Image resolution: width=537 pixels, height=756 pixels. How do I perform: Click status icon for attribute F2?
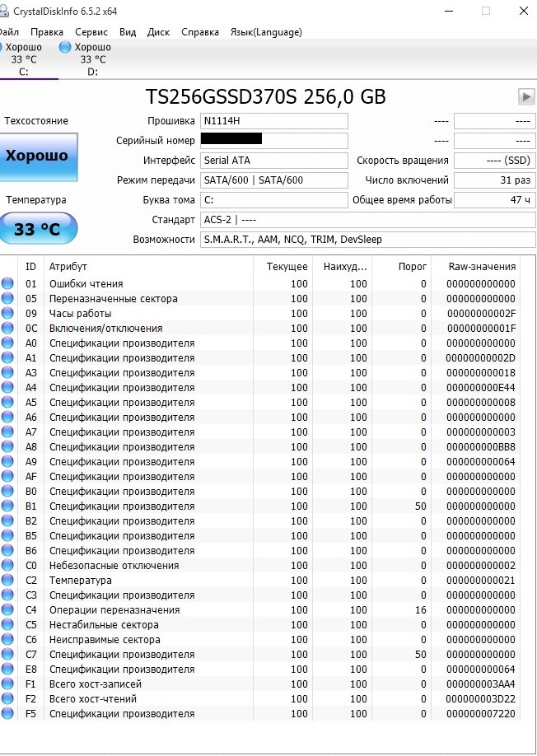(7, 698)
